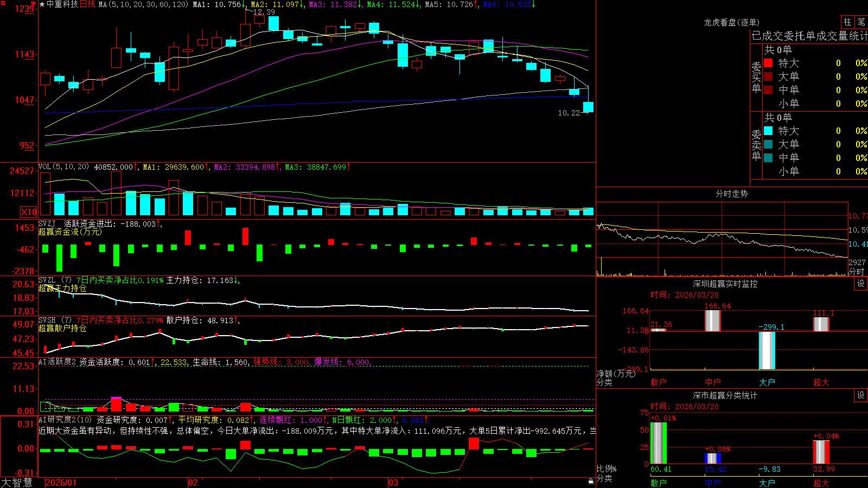Click the cyan 特大 swatch under 委卖单
Image resolution: width=868 pixels, height=488 pixels.
click(768, 131)
